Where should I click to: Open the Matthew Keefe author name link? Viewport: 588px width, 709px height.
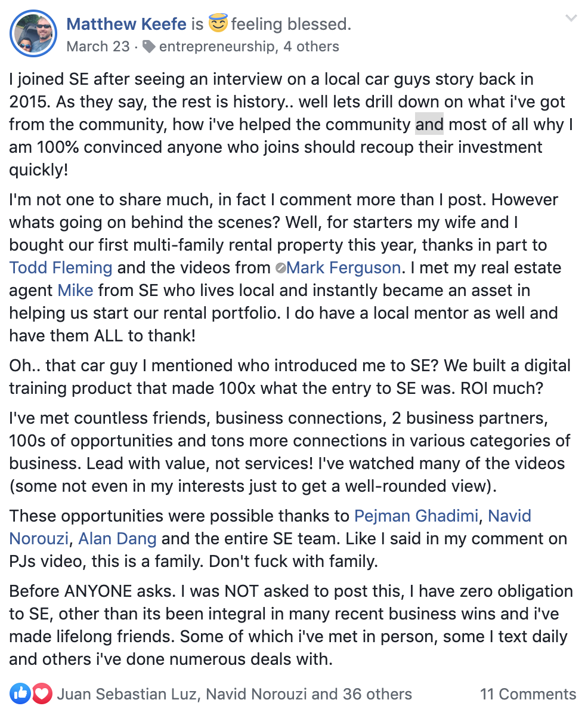tap(126, 24)
